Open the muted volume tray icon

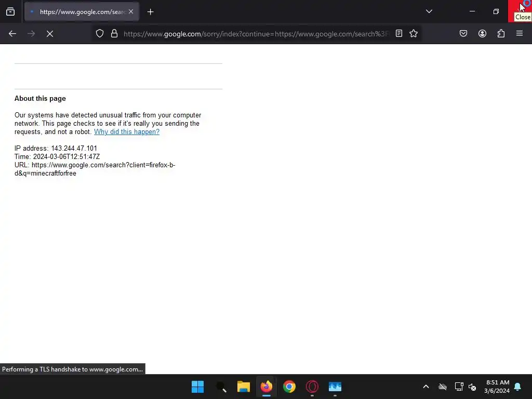point(472,387)
